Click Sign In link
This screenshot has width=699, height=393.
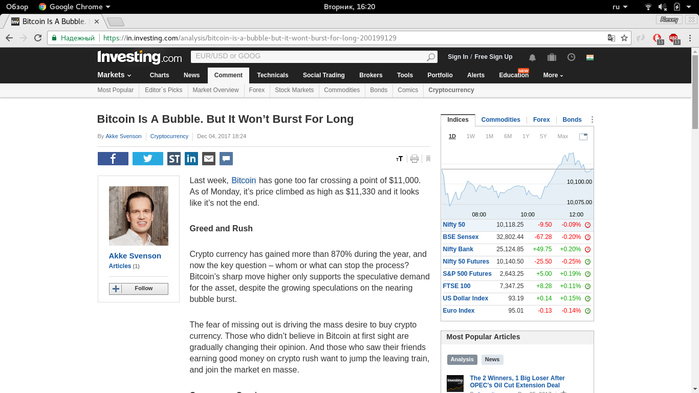458,57
